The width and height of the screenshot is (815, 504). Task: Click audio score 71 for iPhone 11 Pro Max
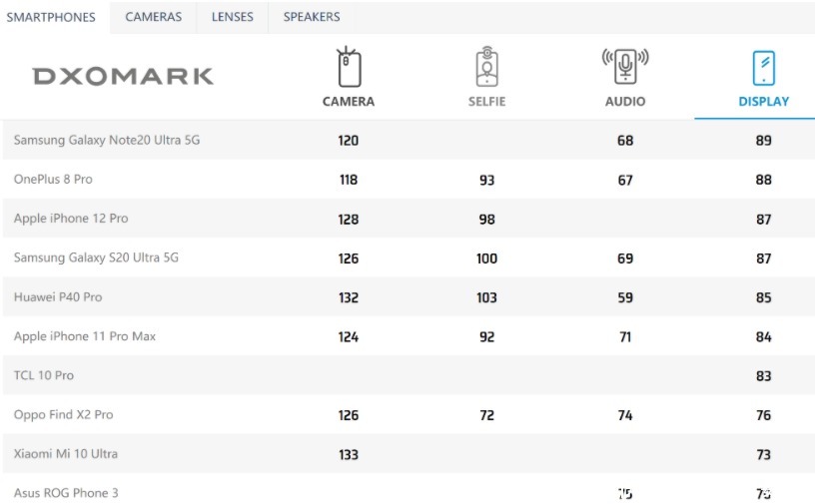click(x=625, y=336)
